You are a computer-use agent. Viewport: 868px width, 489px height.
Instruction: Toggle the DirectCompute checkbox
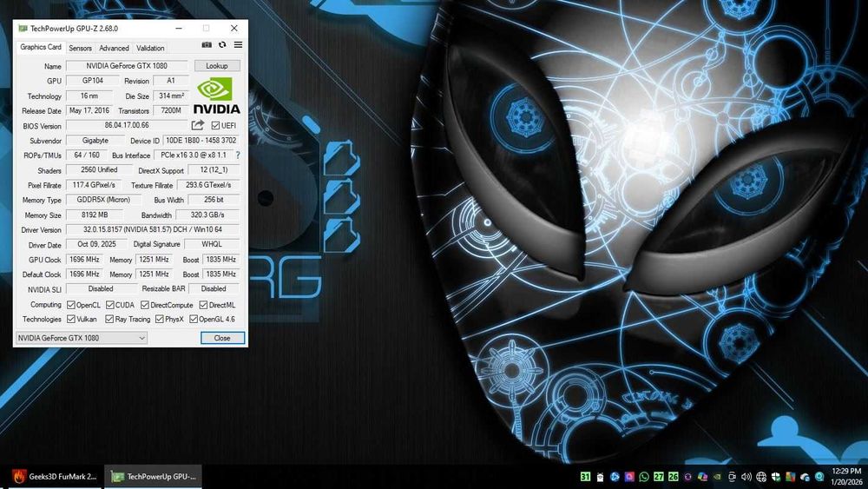(x=144, y=305)
